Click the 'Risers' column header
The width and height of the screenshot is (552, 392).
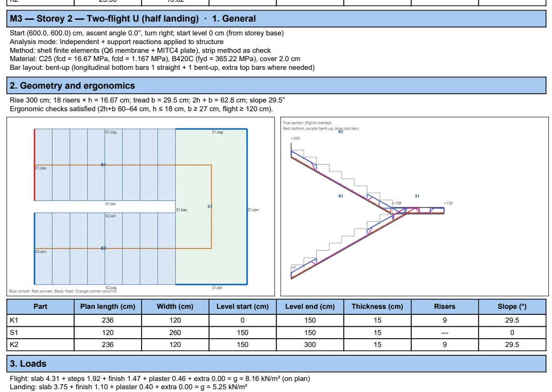[445, 307]
